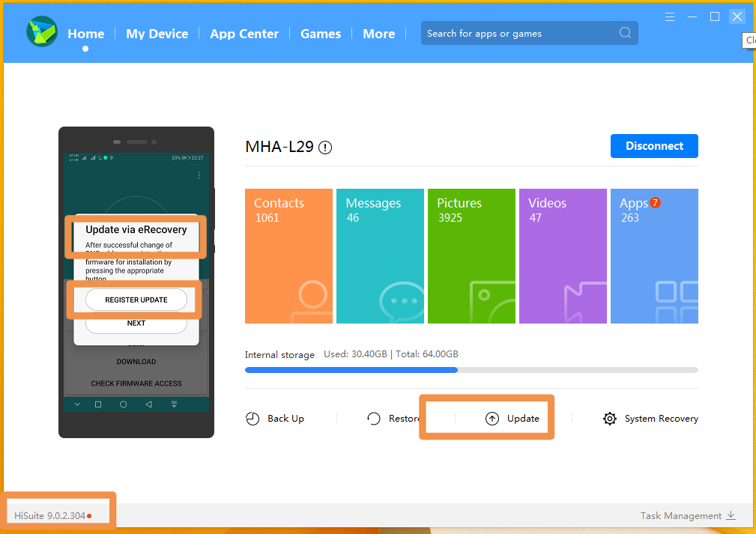Click the internal storage usage bar
This screenshot has width=756, height=534.
tap(471, 370)
